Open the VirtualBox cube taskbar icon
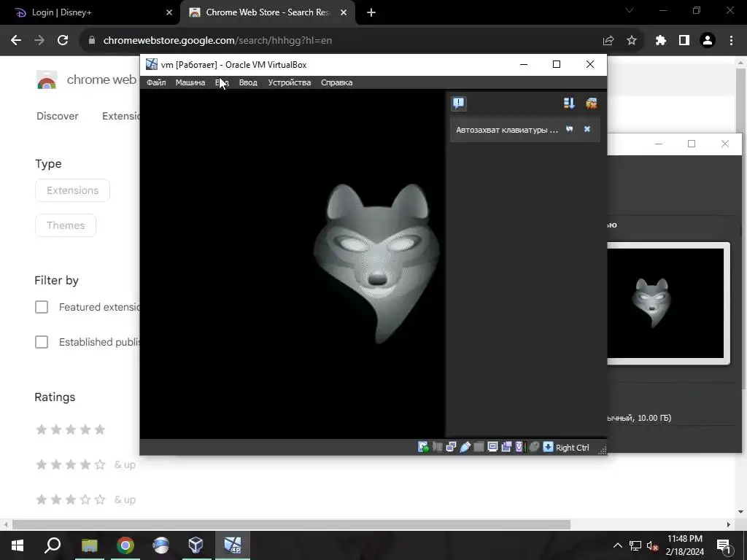Image resolution: width=747 pixels, height=560 pixels. [x=196, y=545]
